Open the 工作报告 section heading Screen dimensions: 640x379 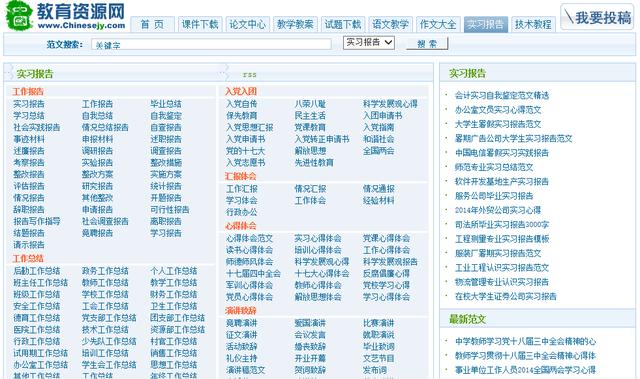pos(28,91)
